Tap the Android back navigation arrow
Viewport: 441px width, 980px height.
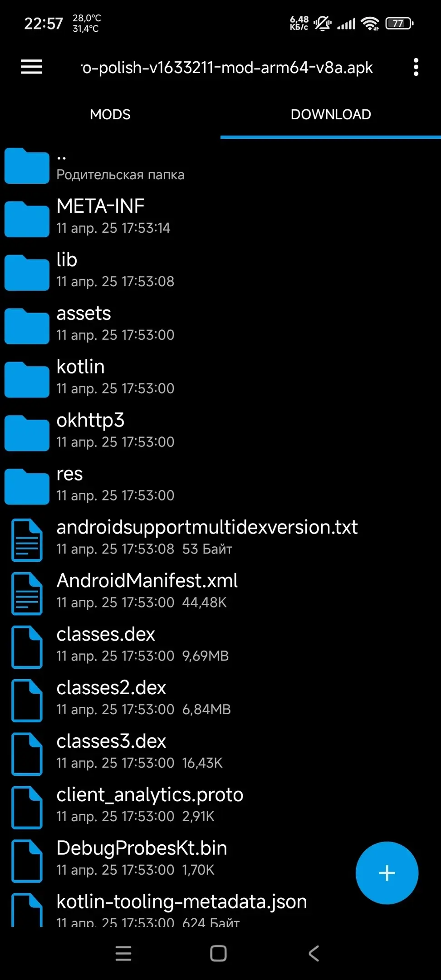point(314,953)
